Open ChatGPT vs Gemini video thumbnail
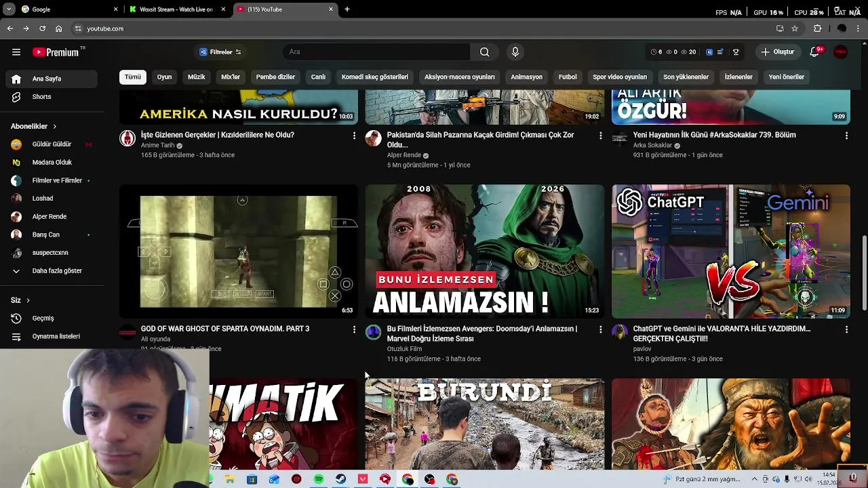The width and height of the screenshot is (868, 488). 731,251
